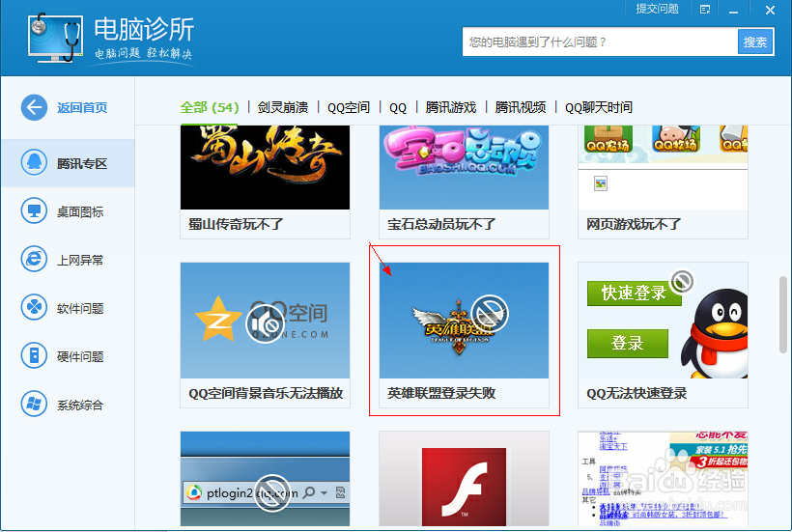Image resolution: width=792 pixels, height=532 pixels.
Task: Click the QQ无法快速登录 caption
Action: tap(636, 393)
